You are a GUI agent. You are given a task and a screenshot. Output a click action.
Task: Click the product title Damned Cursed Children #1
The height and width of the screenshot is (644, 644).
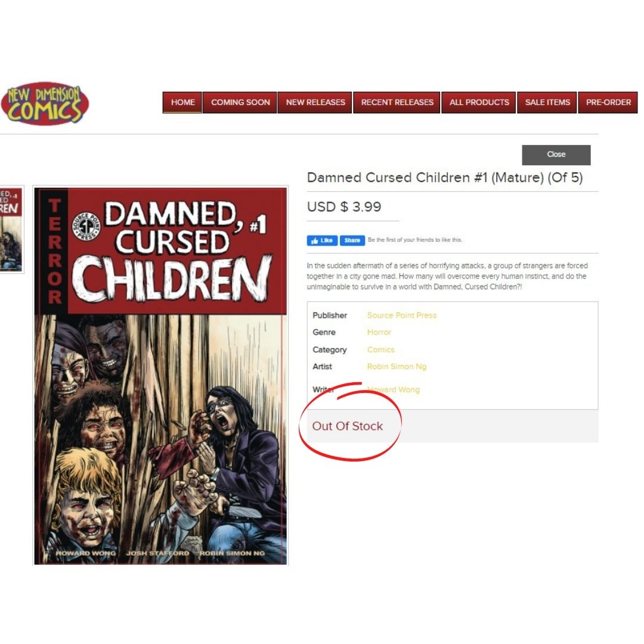[x=445, y=178]
